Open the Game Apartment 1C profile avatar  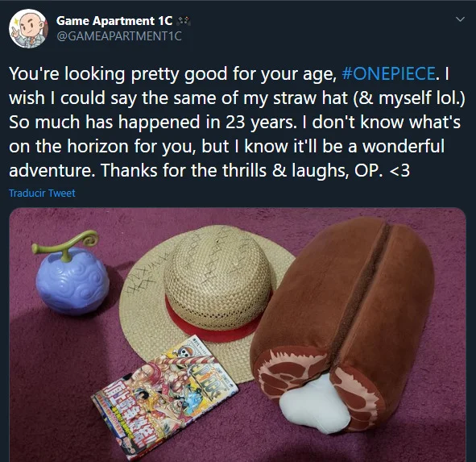click(28, 28)
